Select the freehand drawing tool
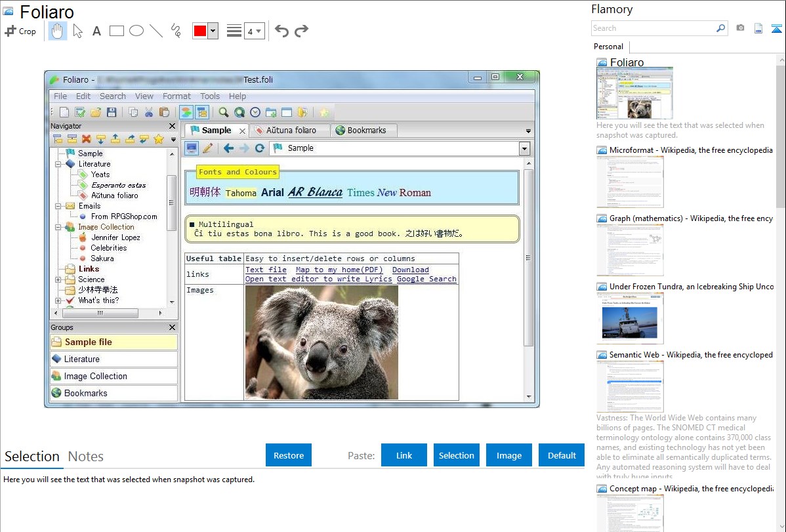Image resolution: width=786 pixels, height=532 pixels. point(175,31)
